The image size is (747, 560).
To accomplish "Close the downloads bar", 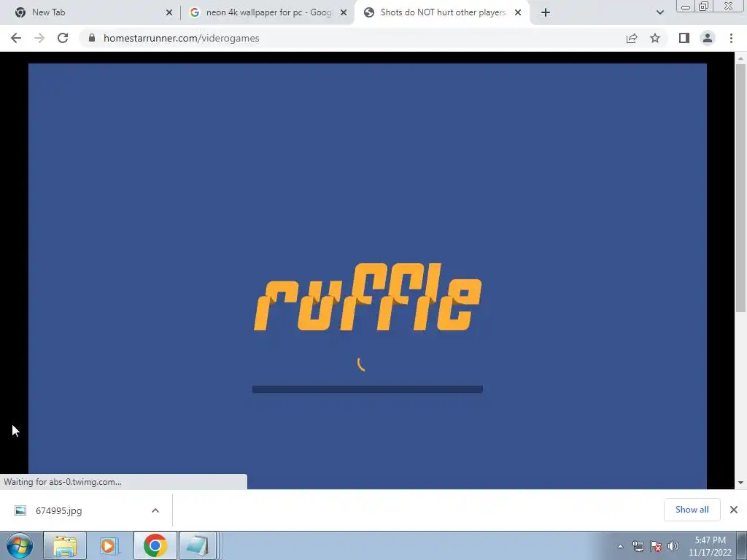I will [x=734, y=510].
